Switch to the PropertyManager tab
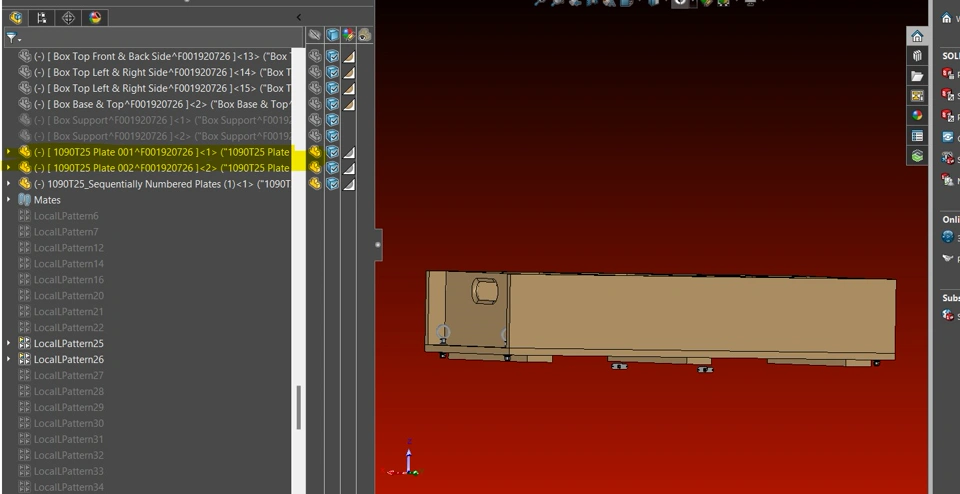Viewport: 960px width, 494px height. point(42,18)
